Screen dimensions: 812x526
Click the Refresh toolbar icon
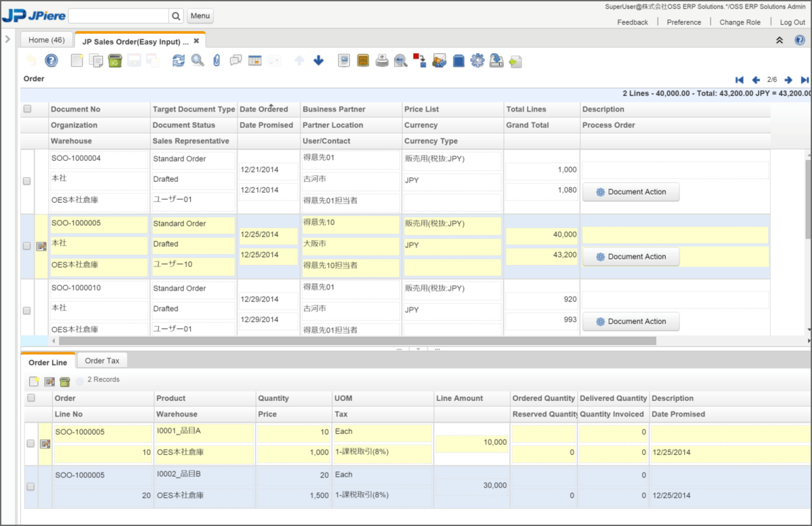pyautogui.click(x=179, y=61)
